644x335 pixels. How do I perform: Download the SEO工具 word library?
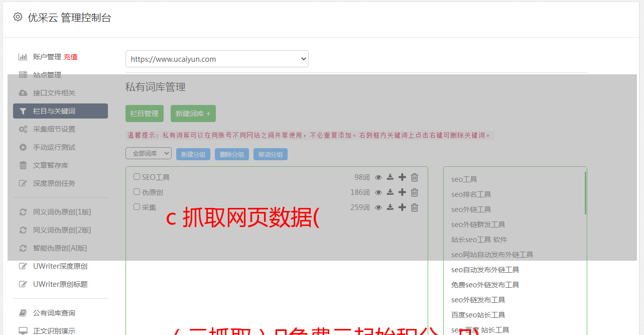coord(390,177)
